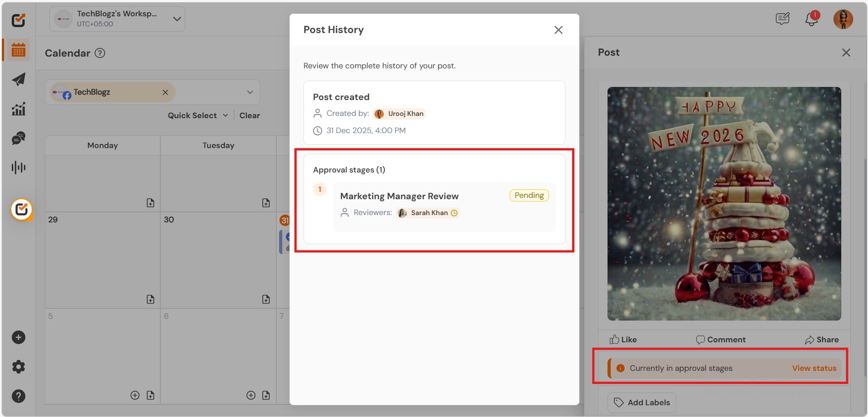Click the help question mark in sidebar
868x417 pixels.
19,396
